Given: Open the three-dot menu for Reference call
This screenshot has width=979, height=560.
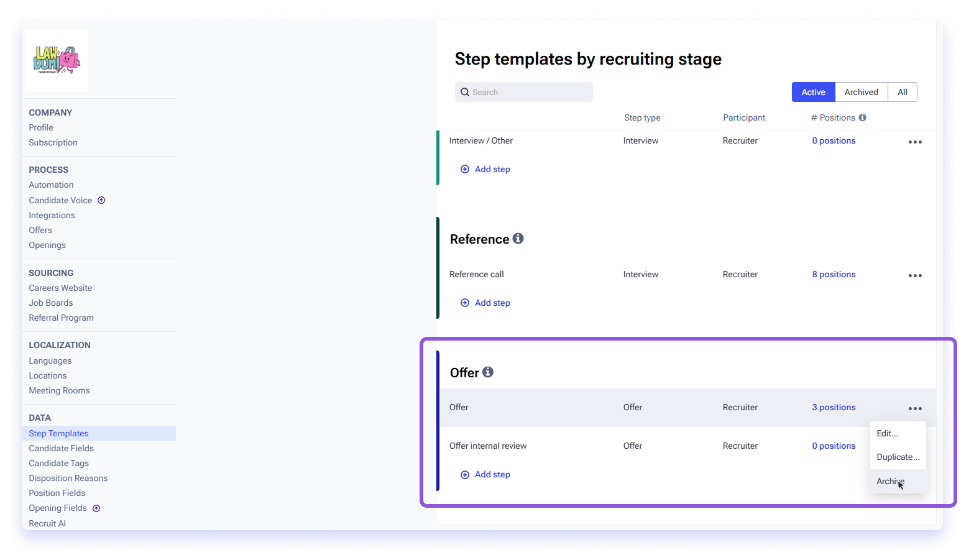Looking at the screenshot, I should [x=915, y=275].
